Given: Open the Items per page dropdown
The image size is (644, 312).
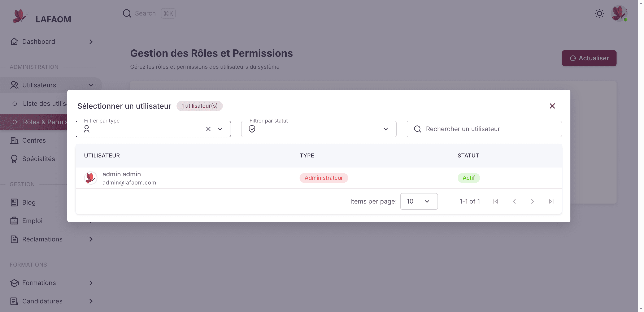Looking at the screenshot, I should click(419, 201).
